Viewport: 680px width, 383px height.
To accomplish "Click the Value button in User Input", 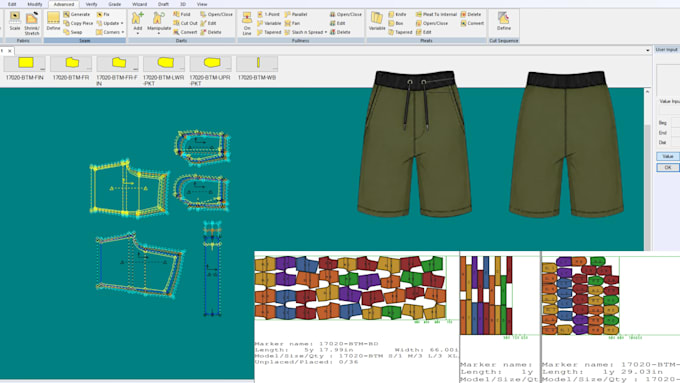I will click(668, 156).
